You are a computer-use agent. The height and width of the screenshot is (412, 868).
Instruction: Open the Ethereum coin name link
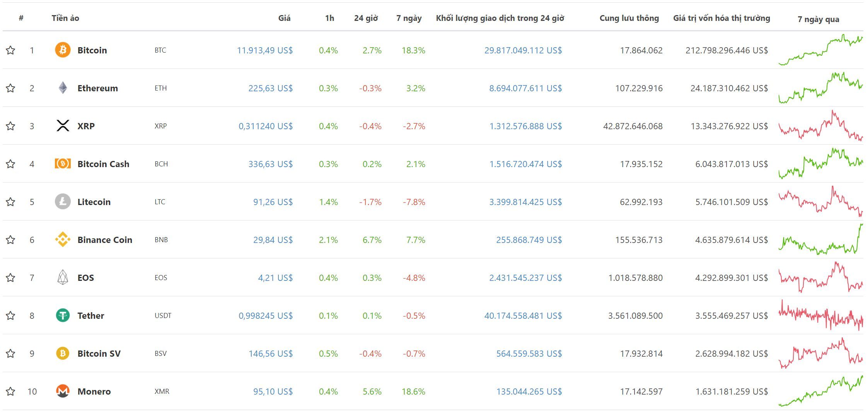(97, 88)
